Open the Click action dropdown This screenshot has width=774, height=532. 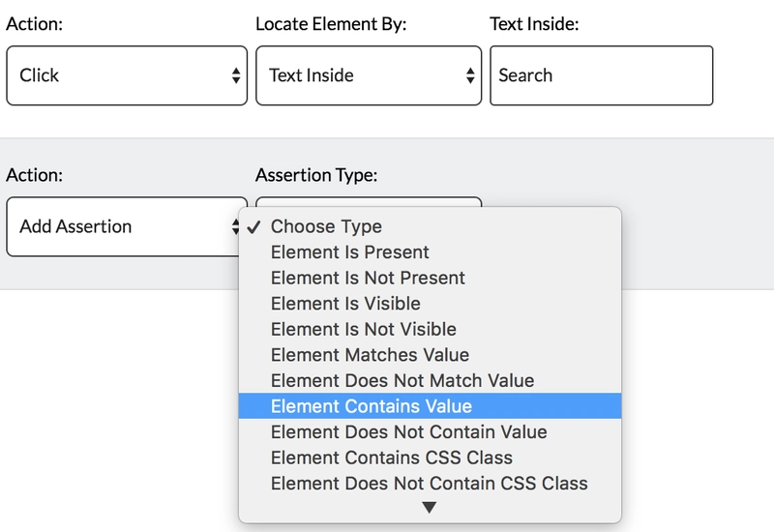[x=127, y=75]
